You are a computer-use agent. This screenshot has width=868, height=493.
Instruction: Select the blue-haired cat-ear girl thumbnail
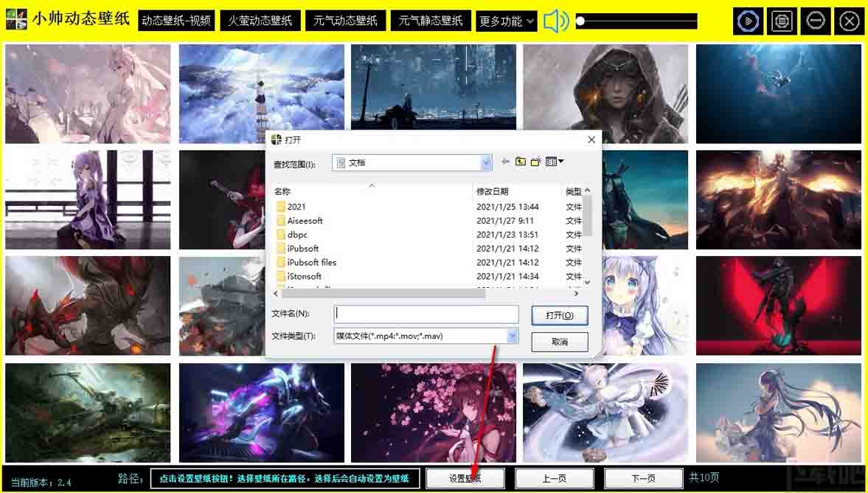[645, 306]
